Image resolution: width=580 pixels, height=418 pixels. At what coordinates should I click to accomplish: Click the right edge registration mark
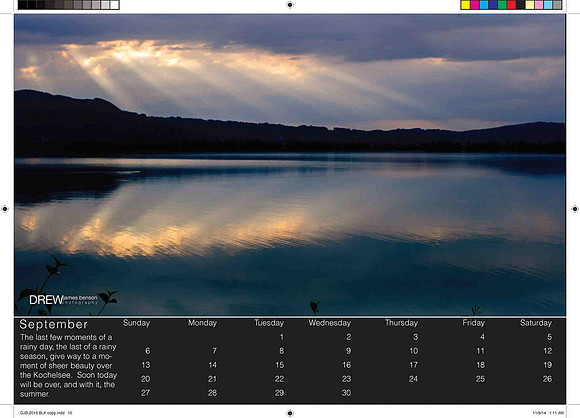[575, 209]
